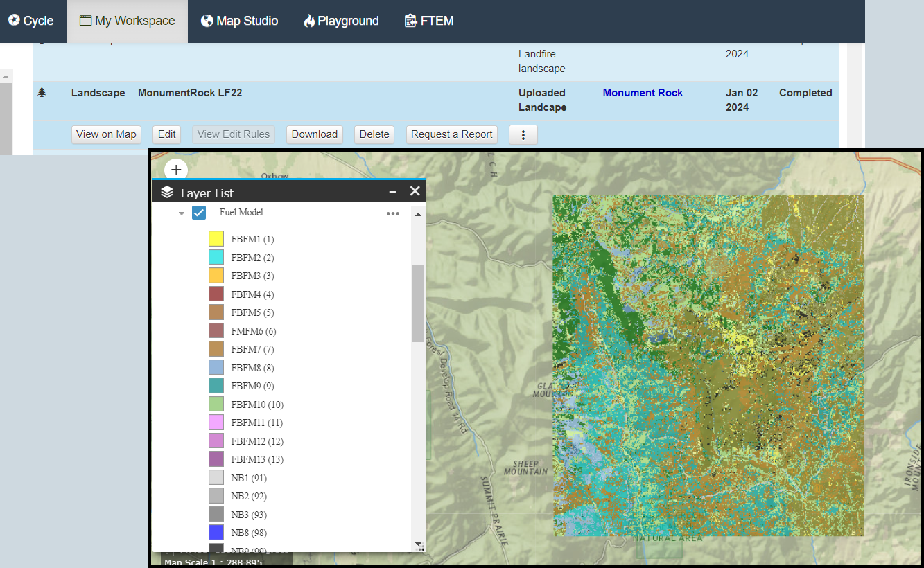This screenshot has height=568, width=924.
Task: Click the landscape tree icon in row
Action: coord(42,92)
